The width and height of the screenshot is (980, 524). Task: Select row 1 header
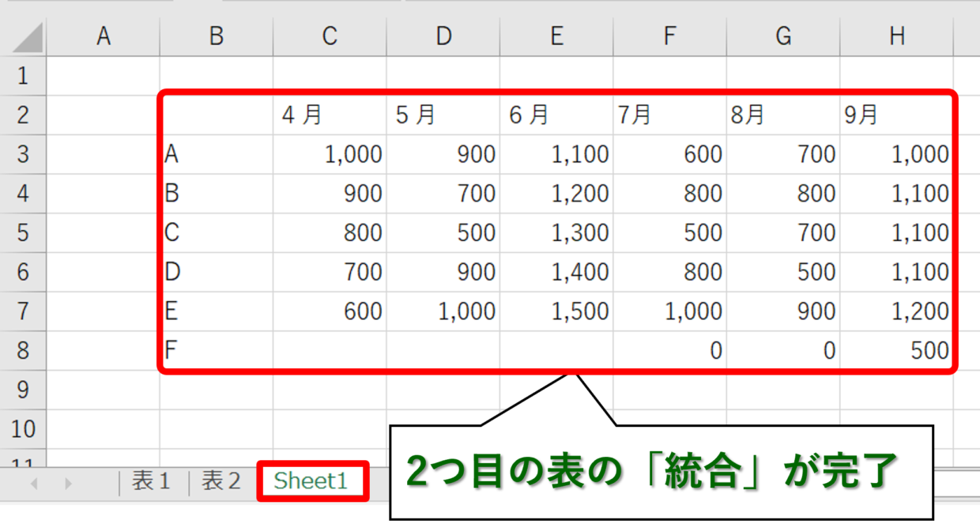pos(23,76)
